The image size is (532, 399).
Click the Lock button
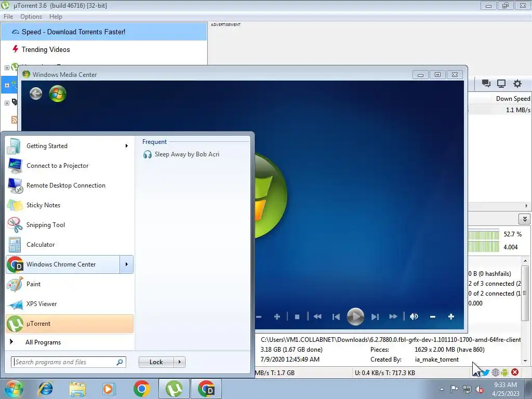156,362
